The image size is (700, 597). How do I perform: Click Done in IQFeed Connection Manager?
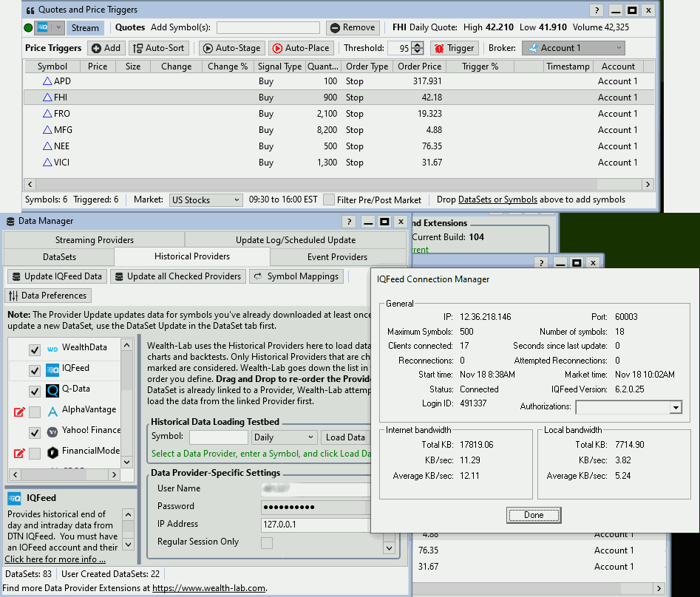coord(534,515)
